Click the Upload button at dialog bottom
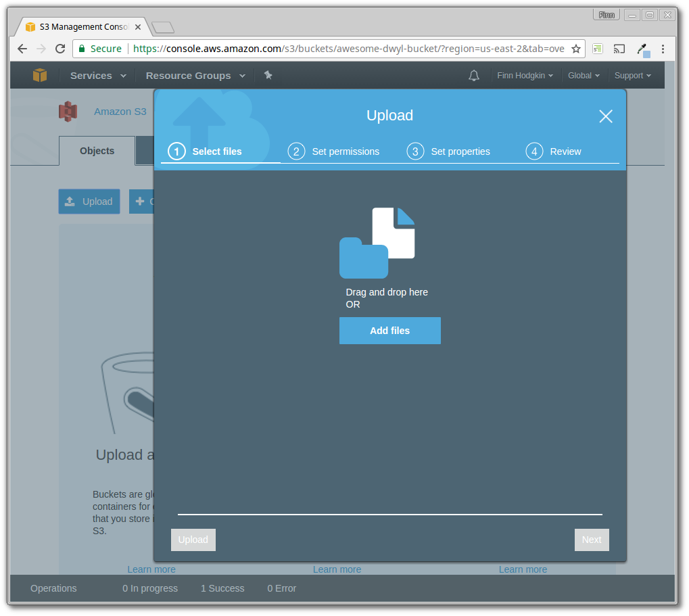689x616 pixels. [x=193, y=540]
